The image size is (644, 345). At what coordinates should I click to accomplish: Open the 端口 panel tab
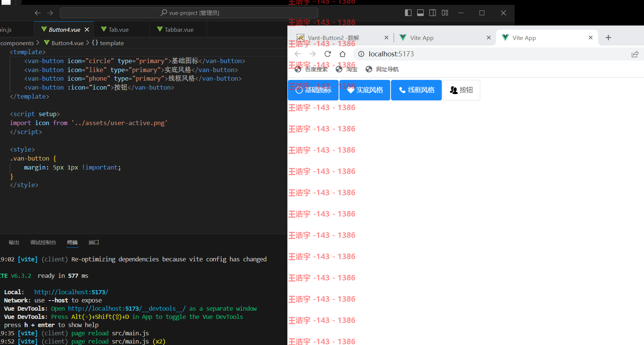[94, 242]
